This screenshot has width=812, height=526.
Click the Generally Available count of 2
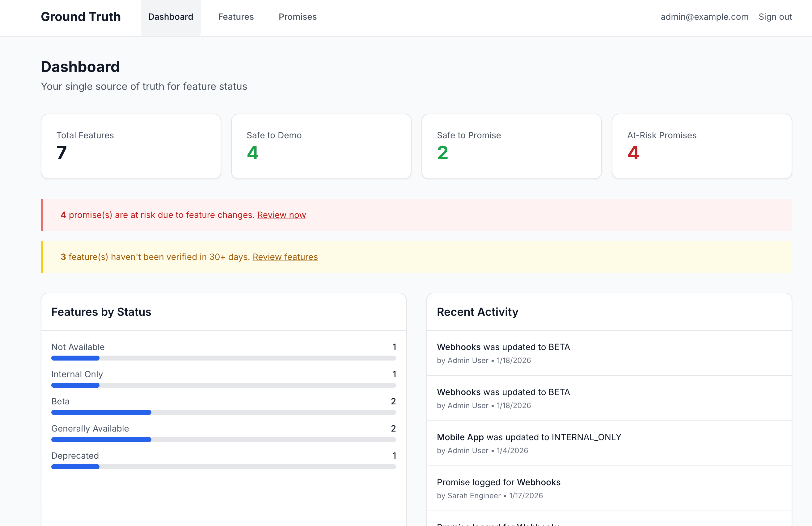click(x=393, y=428)
